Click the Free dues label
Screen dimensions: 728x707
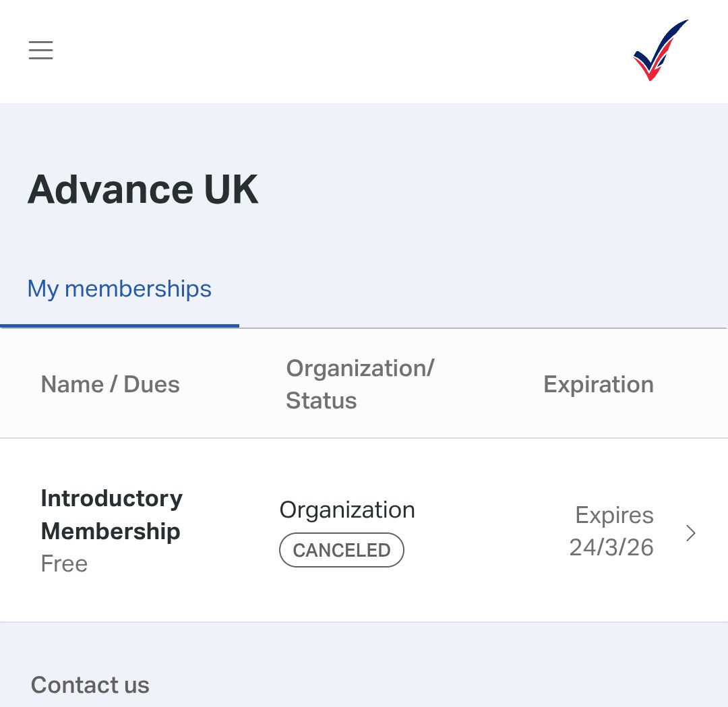tap(65, 563)
